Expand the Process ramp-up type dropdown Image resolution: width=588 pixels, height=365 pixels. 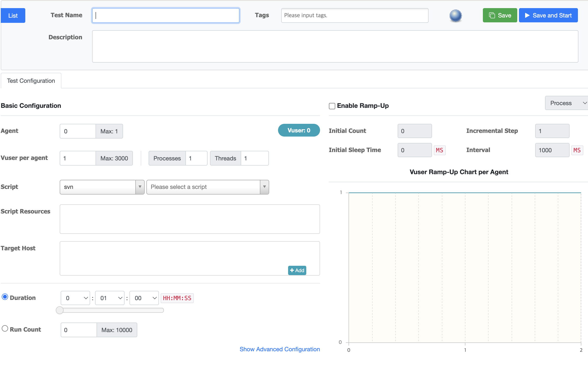(566, 103)
